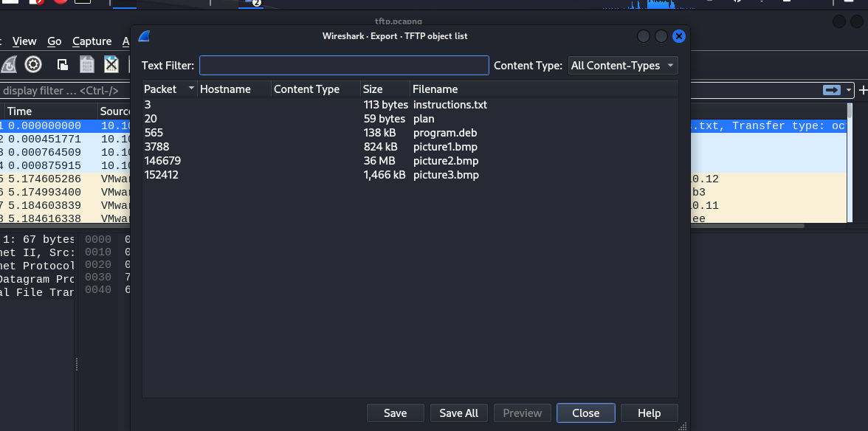Click the 1,466 kB size cell

385,175
